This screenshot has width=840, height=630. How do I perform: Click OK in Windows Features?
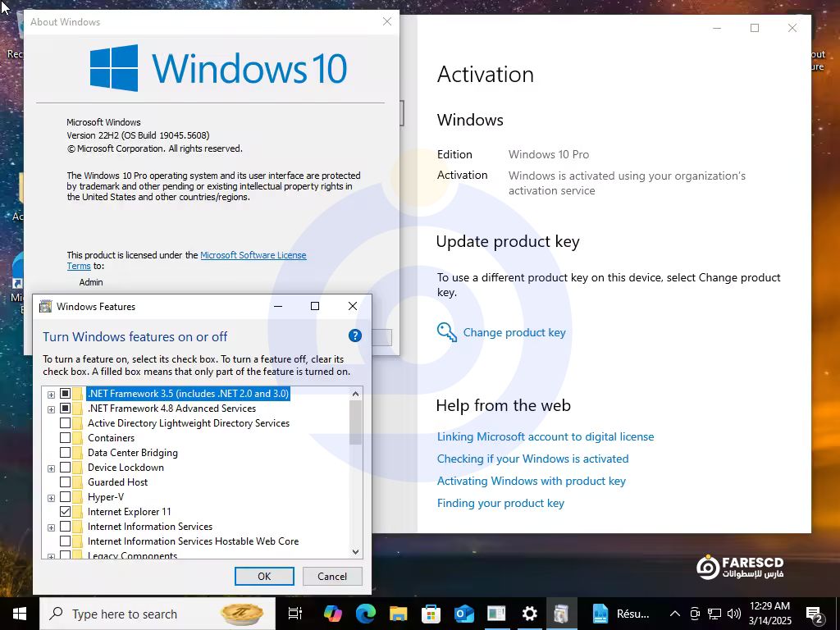(x=264, y=577)
